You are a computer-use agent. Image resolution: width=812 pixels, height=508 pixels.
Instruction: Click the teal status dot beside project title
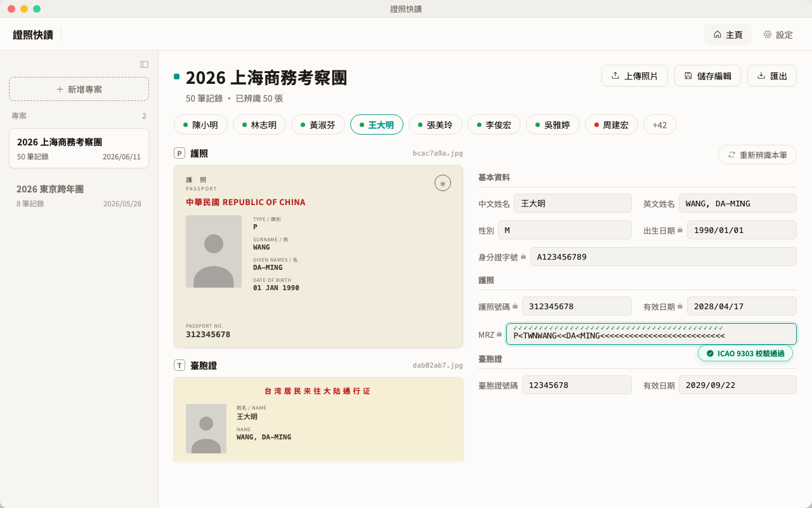(x=177, y=77)
